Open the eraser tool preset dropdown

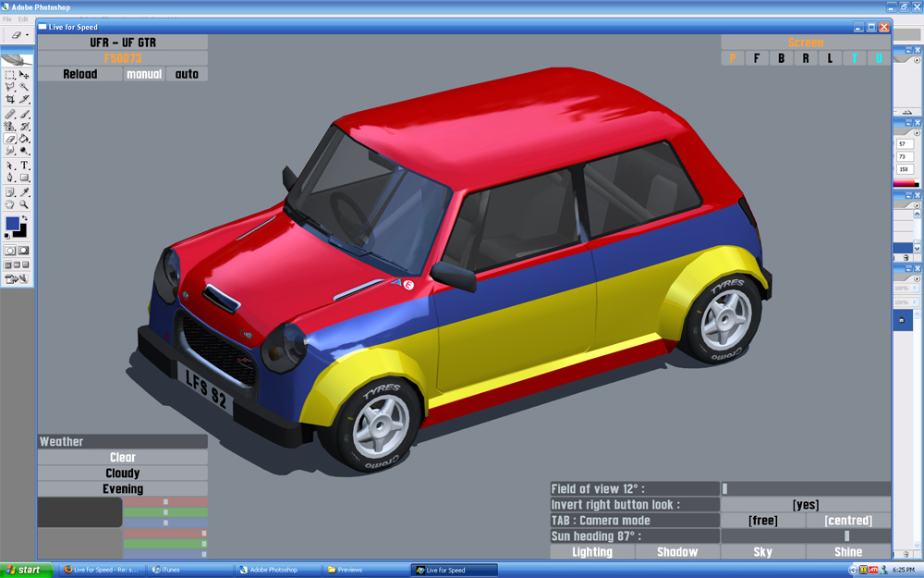27,35
